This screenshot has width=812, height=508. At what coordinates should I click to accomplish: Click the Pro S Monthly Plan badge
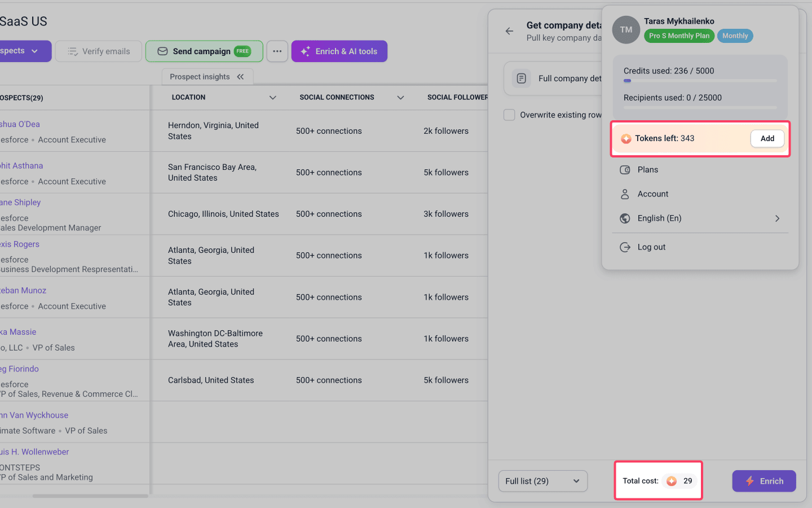tap(679, 36)
